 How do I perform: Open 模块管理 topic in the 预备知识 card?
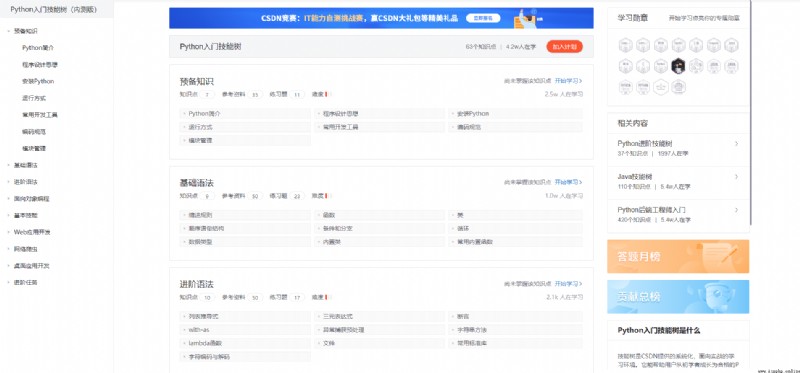[245, 140]
